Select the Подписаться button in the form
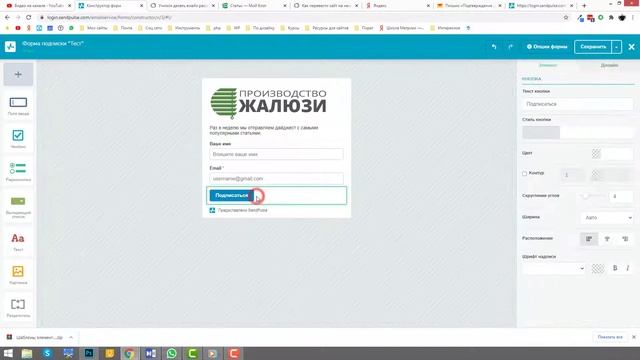Screen dimensions: 640x360 (x=231, y=196)
